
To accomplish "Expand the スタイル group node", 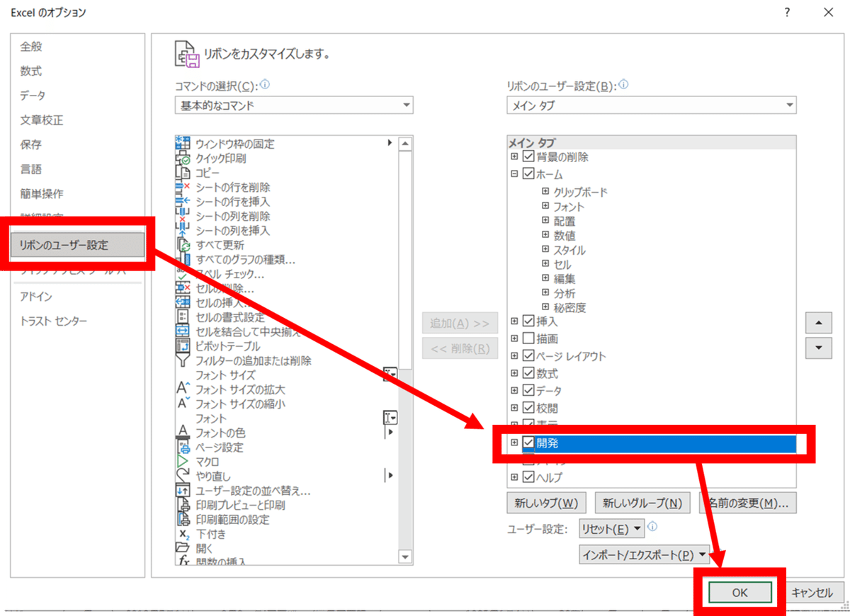I will 545,249.
